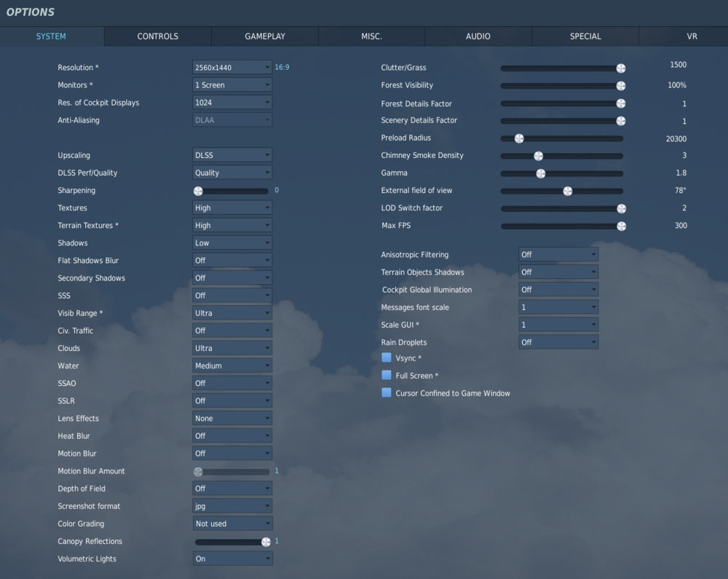This screenshot has width=728, height=579.
Task: Open the Anisotropic Filtering dropdown
Action: [x=558, y=254]
